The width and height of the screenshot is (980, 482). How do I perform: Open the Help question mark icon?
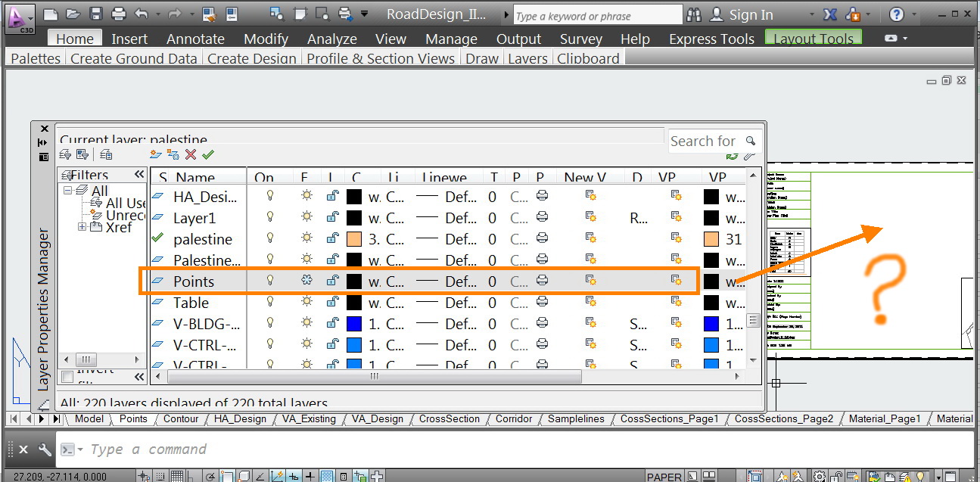click(896, 14)
